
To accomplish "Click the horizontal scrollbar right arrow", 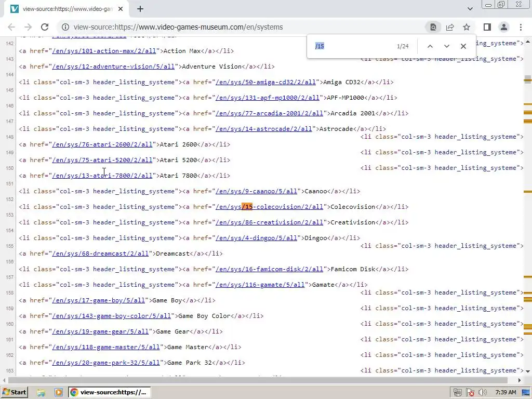I will [520, 380].
